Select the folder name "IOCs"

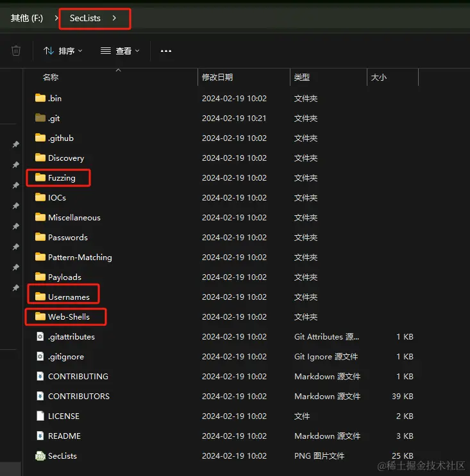(57, 197)
